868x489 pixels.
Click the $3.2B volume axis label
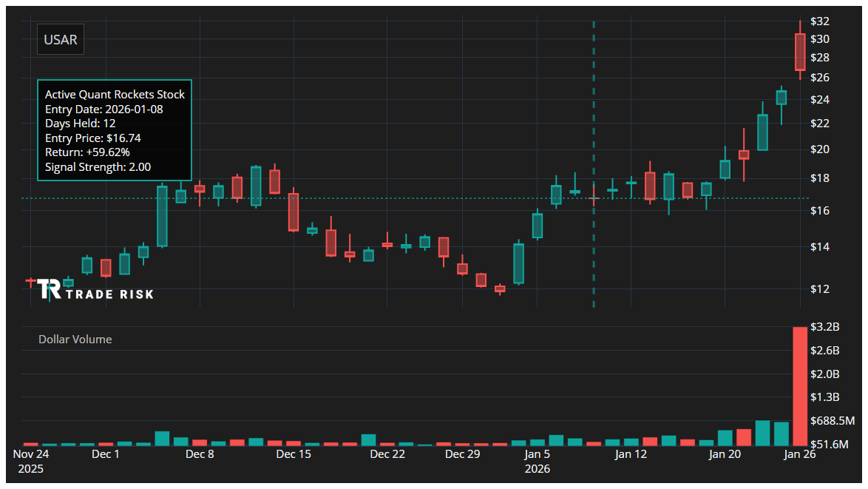click(x=825, y=327)
